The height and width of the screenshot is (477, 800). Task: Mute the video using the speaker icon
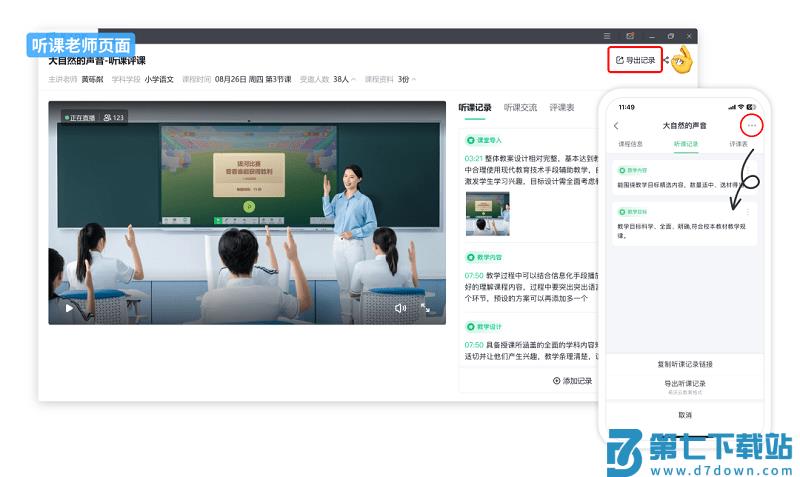click(401, 308)
